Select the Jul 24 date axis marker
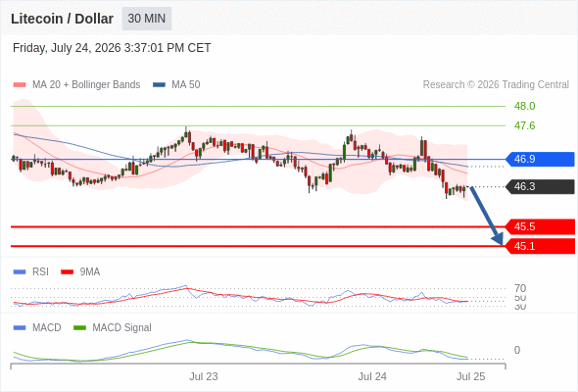 (372, 376)
